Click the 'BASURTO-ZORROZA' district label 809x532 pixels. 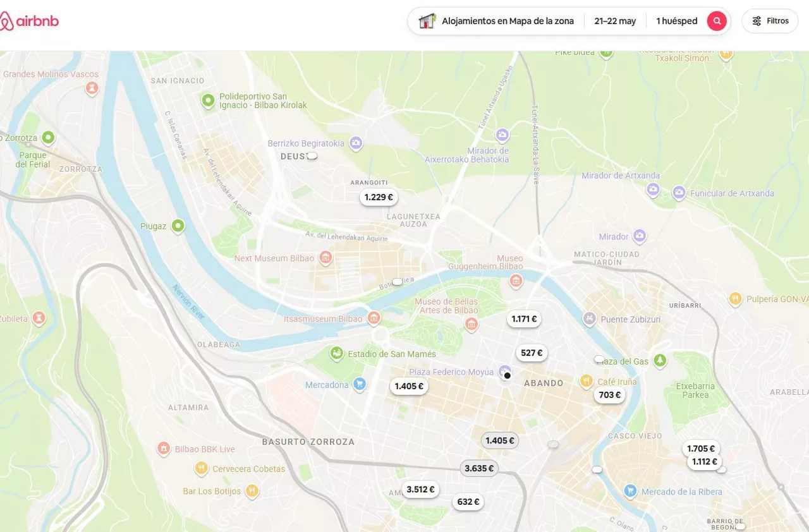[x=308, y=442]
